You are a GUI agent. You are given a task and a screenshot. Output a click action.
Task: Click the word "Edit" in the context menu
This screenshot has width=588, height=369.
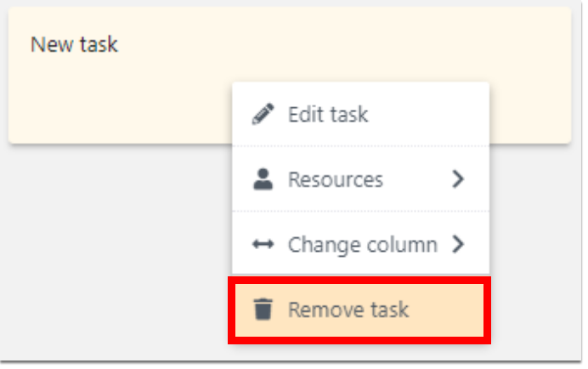[x=307, y=114]
